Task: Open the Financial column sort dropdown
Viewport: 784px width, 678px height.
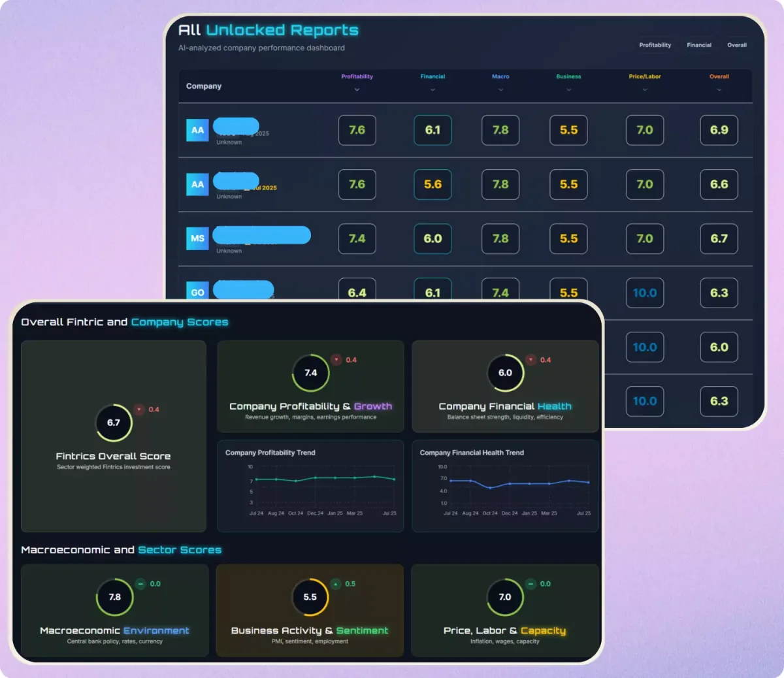Action: pyautogui.click(x=433, y=88)
